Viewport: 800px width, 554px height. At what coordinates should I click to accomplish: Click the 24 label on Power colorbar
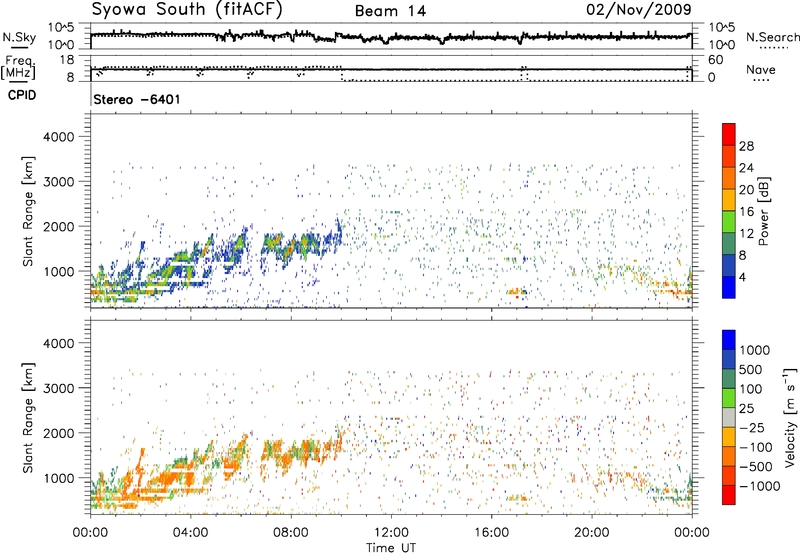(746, 168)
